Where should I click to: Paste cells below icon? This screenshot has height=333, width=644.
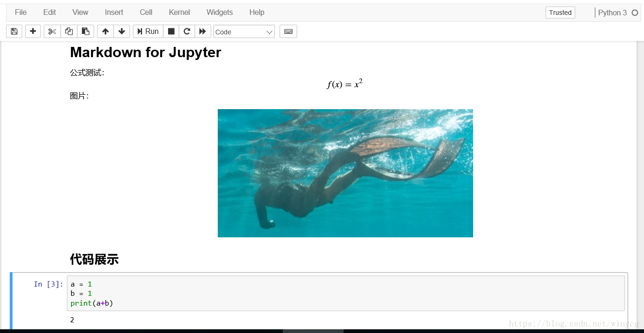(x=85, y=32)
